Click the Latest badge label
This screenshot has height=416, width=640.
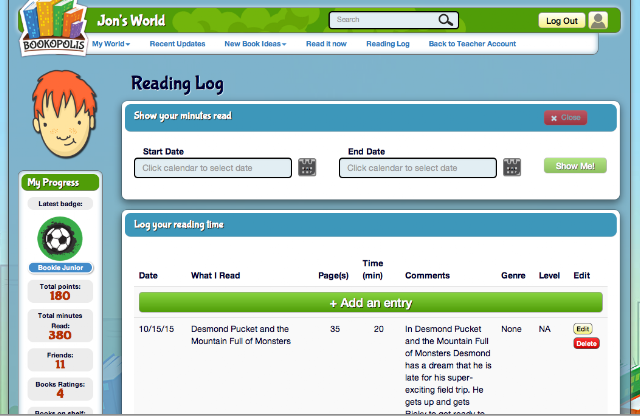tap(60, 203)
